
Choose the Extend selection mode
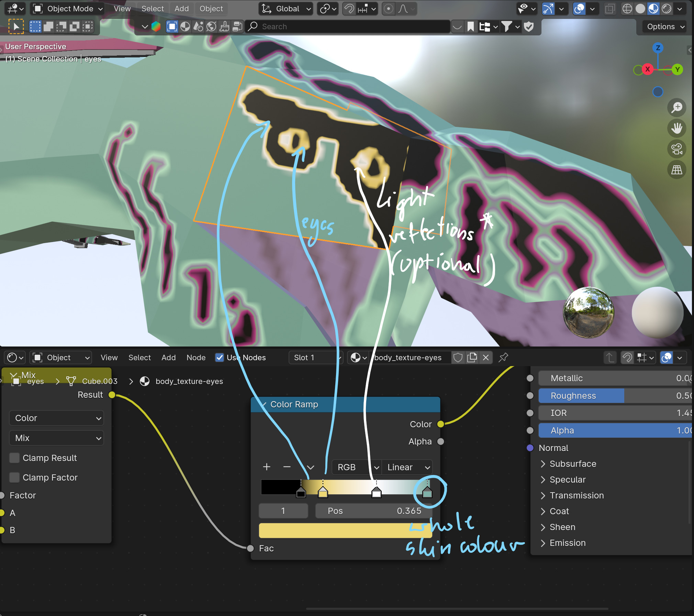pyautogui.click(x=48, y=26)
